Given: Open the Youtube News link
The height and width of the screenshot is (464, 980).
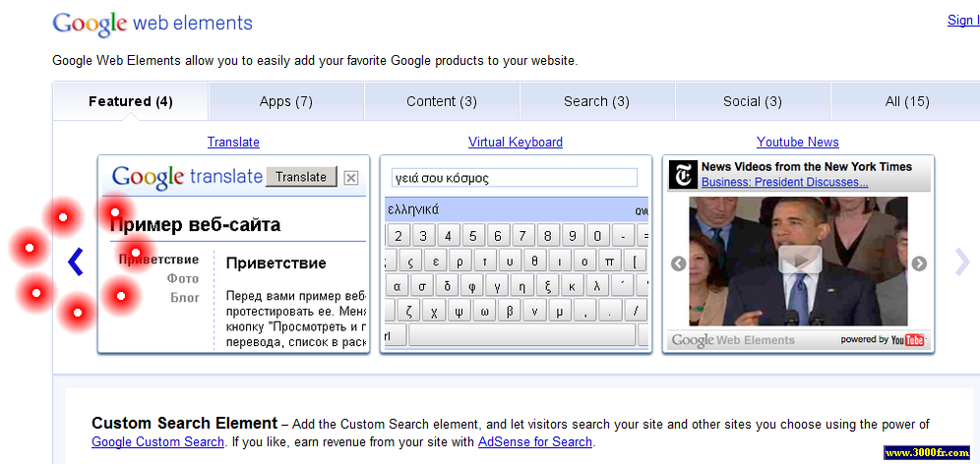Looking at the screenshot, I should point(798,142).
